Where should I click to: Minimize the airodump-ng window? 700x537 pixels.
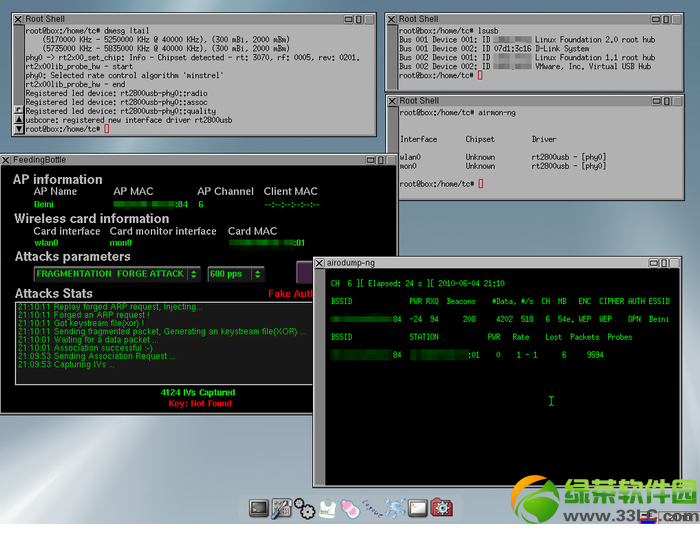[654, 263]
